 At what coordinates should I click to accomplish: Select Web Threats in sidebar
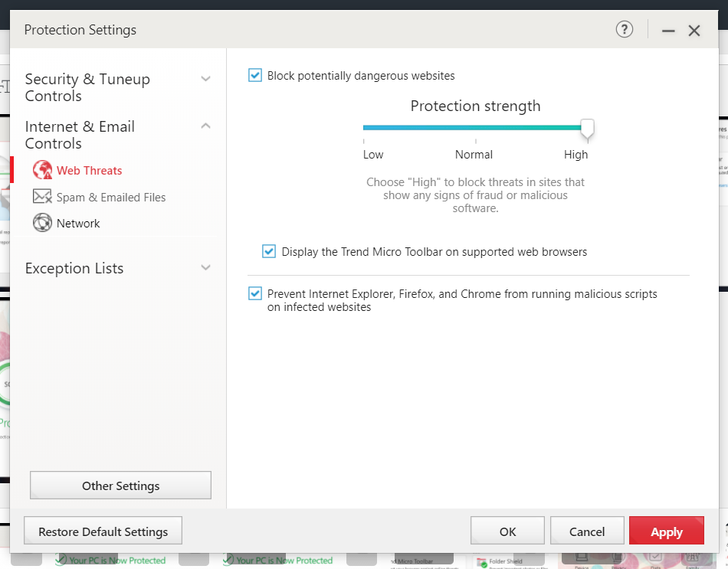click(x=89, y=170)
